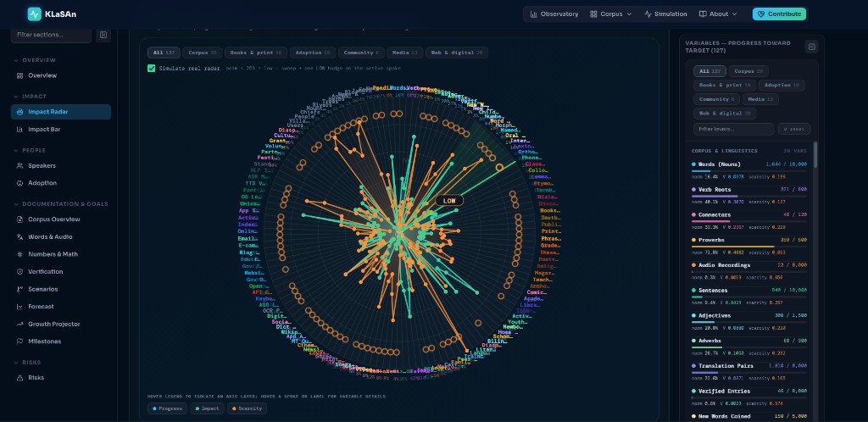Viewport: 868px width, 422px height.
Task: Expand the About dropdown menu
Action: [x=718, y=14]
